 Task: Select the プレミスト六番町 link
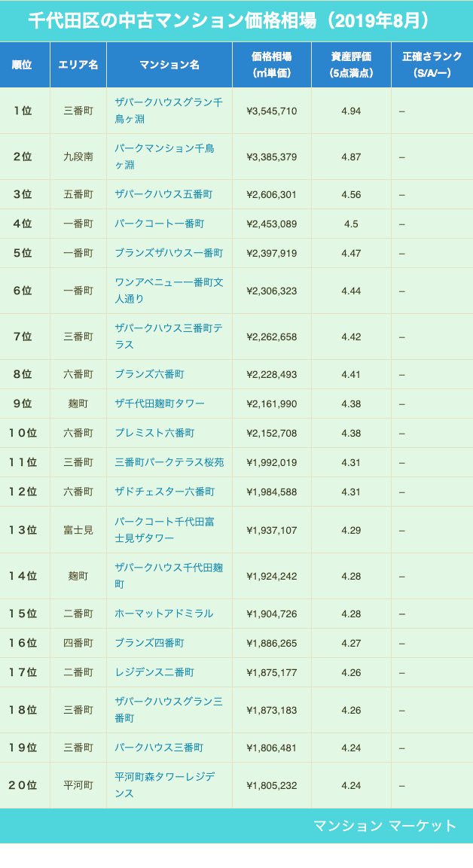[154, 433]
